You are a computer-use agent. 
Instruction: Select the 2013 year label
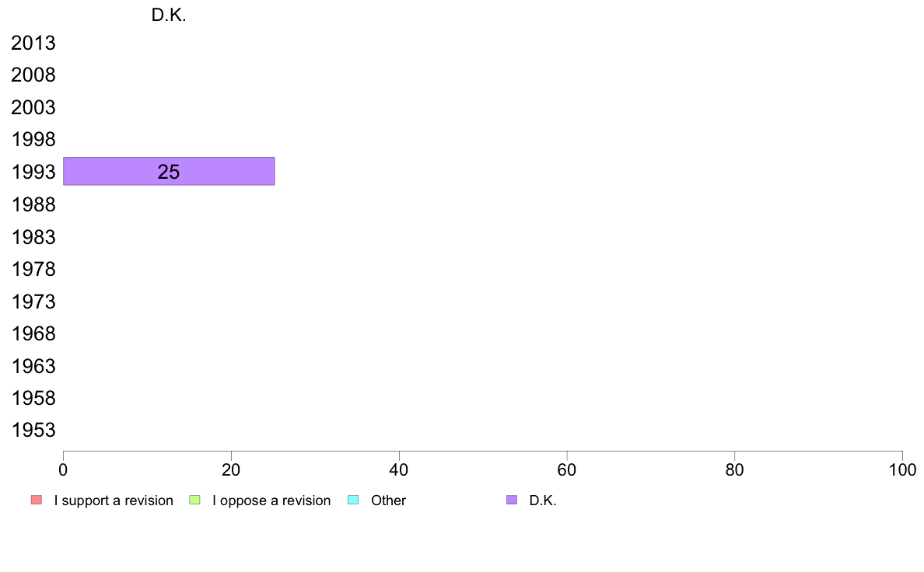[33, 43]
